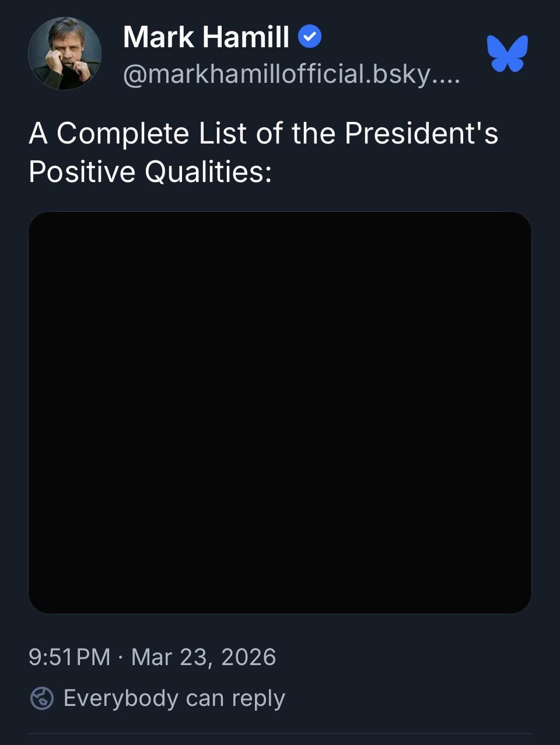Open the blank black embedded image

coord(280,412)
